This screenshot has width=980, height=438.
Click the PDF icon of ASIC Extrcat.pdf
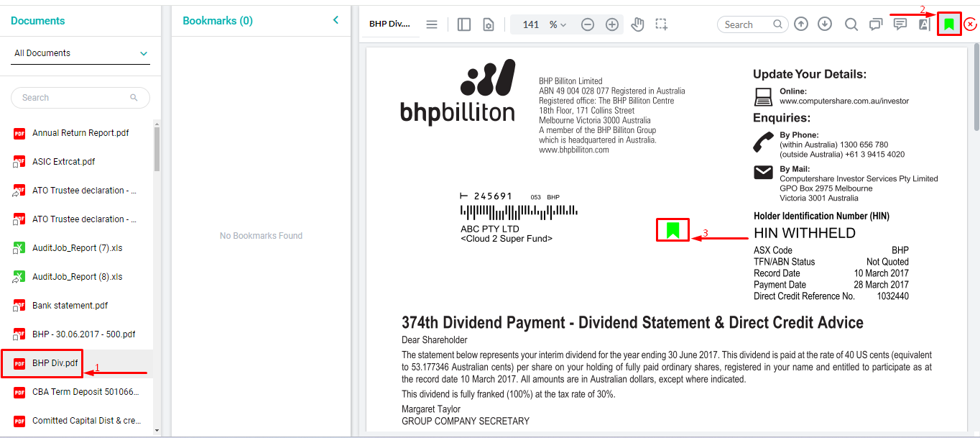coord(19,162)
